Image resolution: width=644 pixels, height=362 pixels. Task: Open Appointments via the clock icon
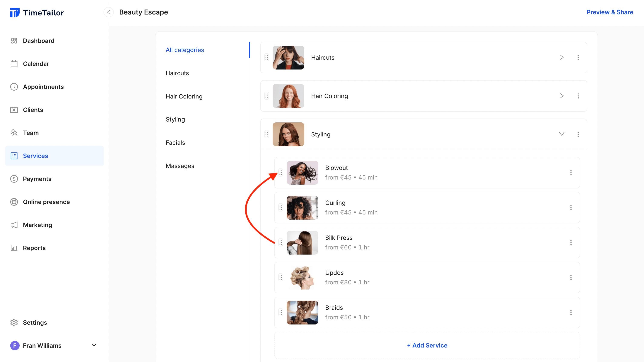(x=14, y=87)
